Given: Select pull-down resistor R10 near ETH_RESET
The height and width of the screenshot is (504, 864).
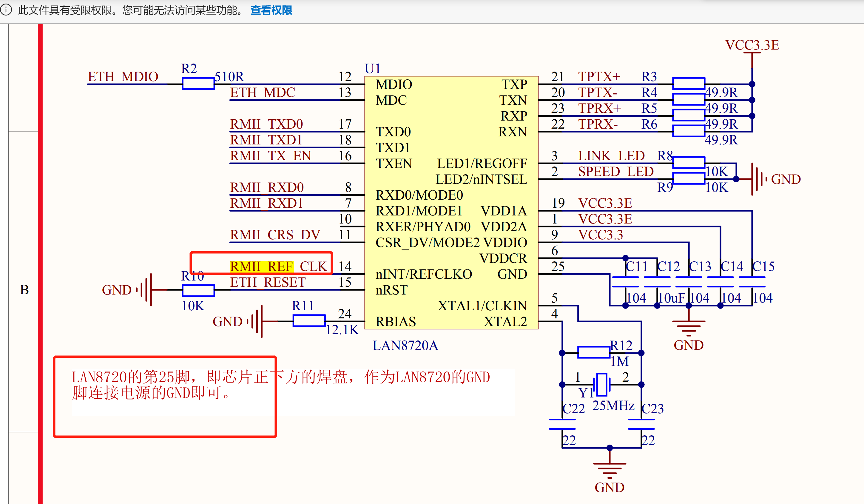Looking at the screenshot, I should (198, 290).
